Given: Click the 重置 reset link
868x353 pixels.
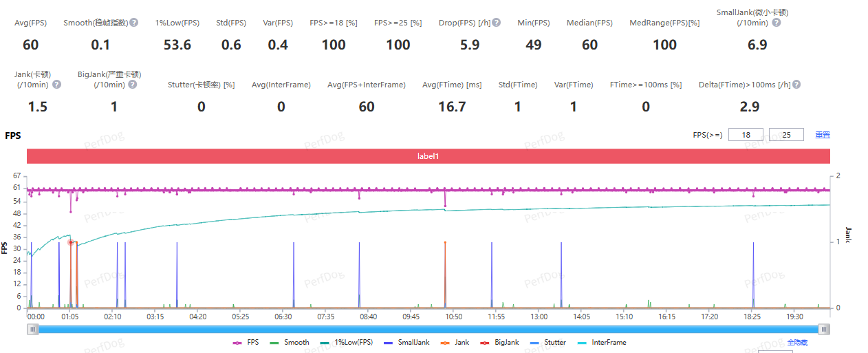Looking at the screenshot, I should point(822,135).
